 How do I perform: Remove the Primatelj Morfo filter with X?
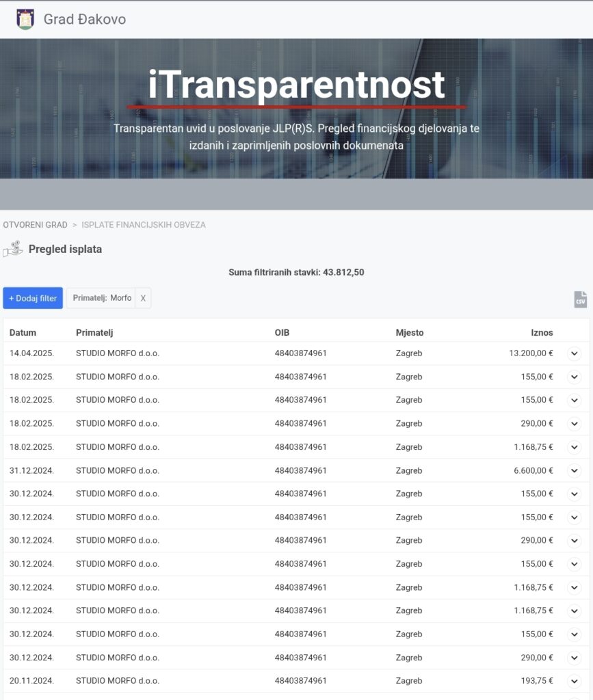[x=143, y=298]
